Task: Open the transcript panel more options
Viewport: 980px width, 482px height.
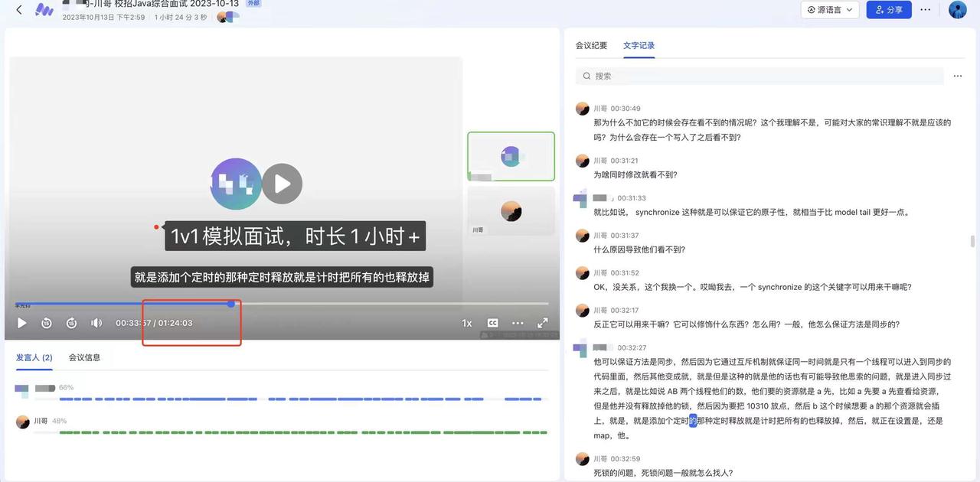Action: click(957, 76)
